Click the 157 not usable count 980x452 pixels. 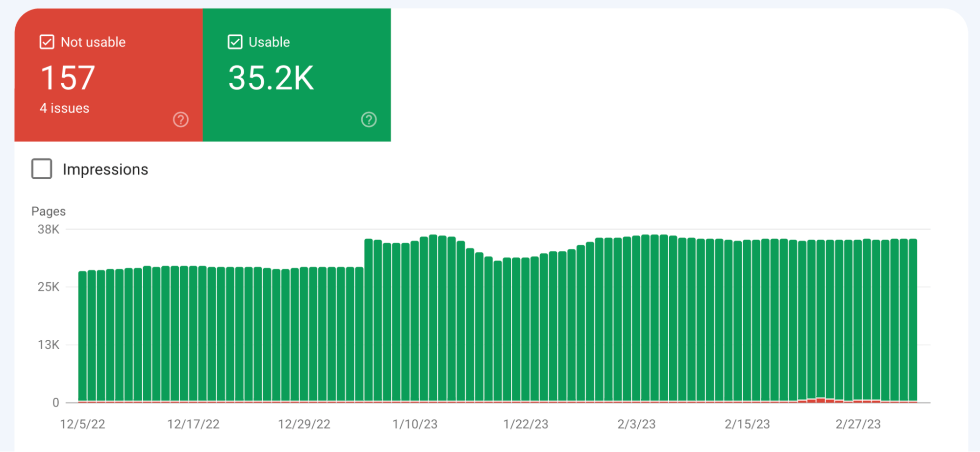click(68, 76)
